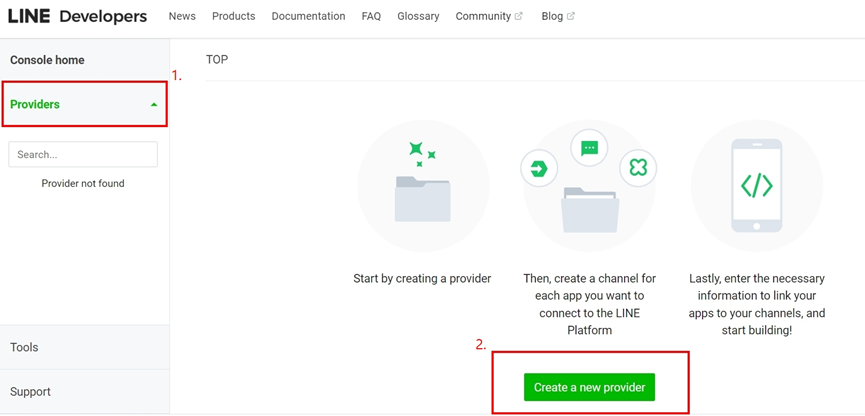Open the News page

(x=182, y=16)
